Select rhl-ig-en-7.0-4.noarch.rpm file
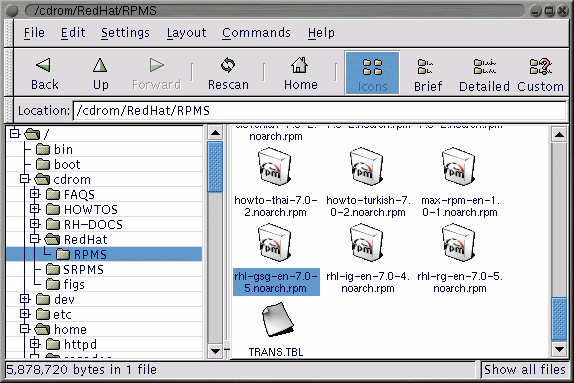The height and width of the screenshot is (383, 574). point(368,282)
